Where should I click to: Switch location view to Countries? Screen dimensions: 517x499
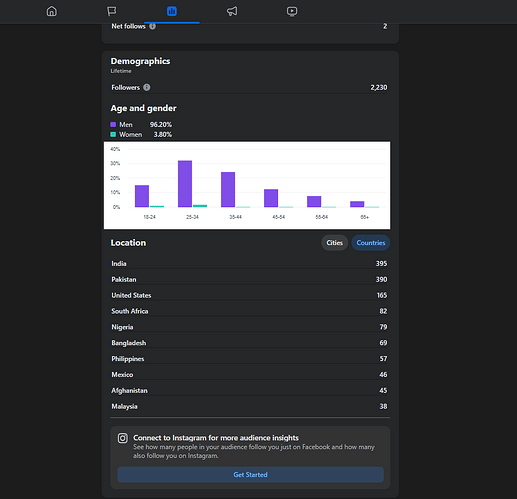pyautogui.click(x=371, y=243)
